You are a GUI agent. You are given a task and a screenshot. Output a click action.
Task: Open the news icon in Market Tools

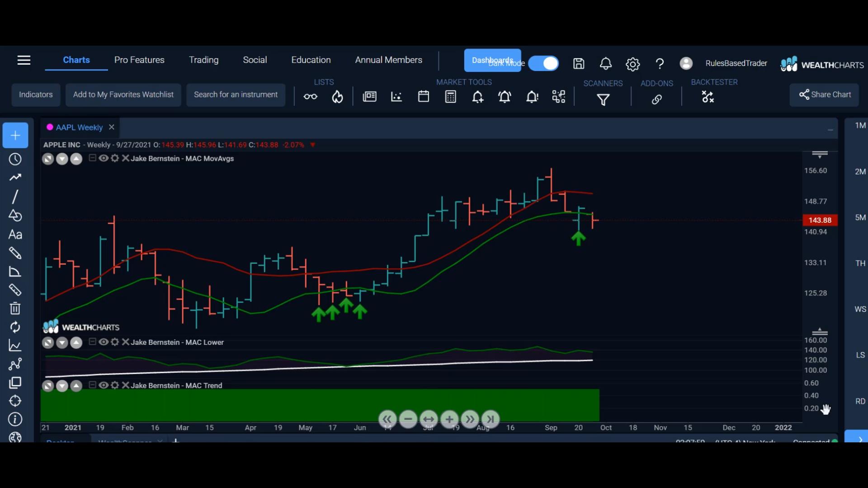click(x=369, y=97)
